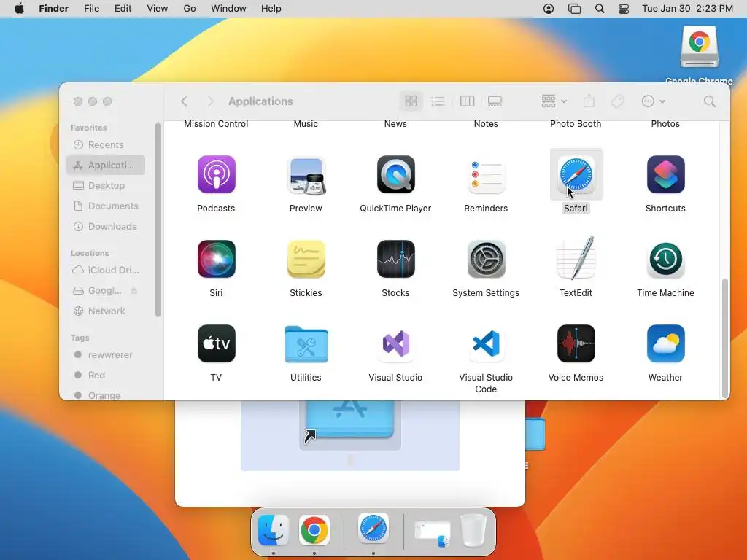Select the purple Visual Studio icon
This screenshot has width=747, height=560.
pyautogui.click(x=396, y=344)
